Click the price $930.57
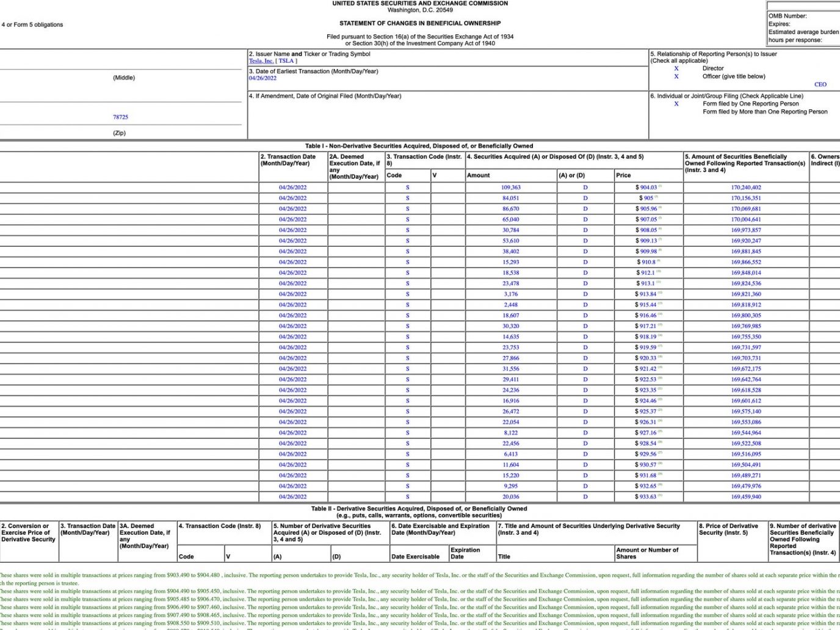 click(x=646, y=465)
